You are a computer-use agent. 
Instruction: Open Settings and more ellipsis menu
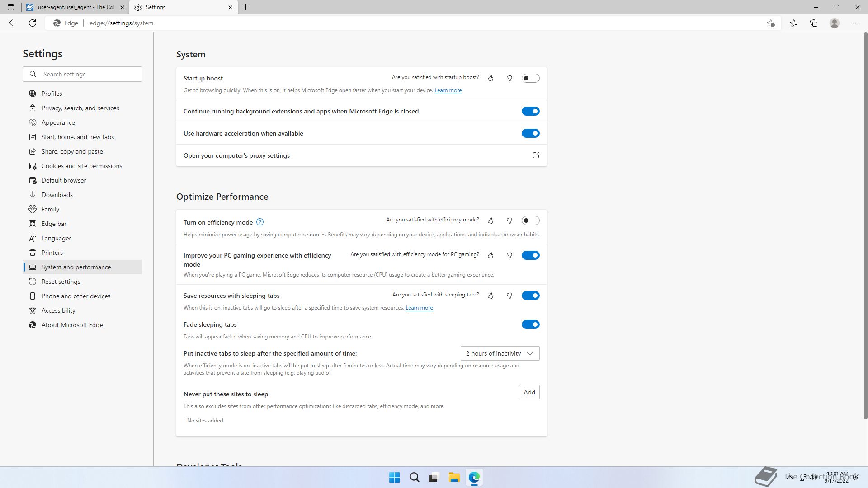855,23
